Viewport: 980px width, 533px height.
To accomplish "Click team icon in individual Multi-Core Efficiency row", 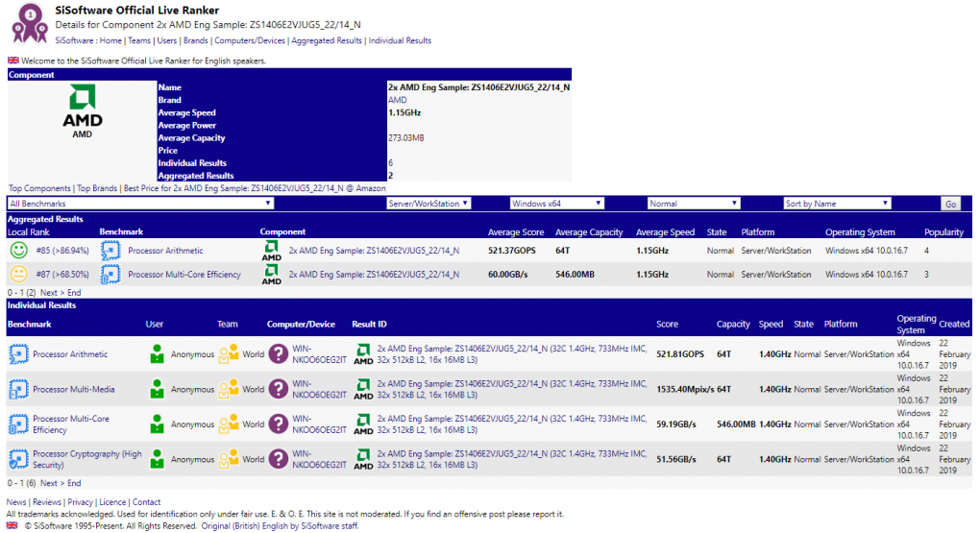I will (x=229, y=424).
